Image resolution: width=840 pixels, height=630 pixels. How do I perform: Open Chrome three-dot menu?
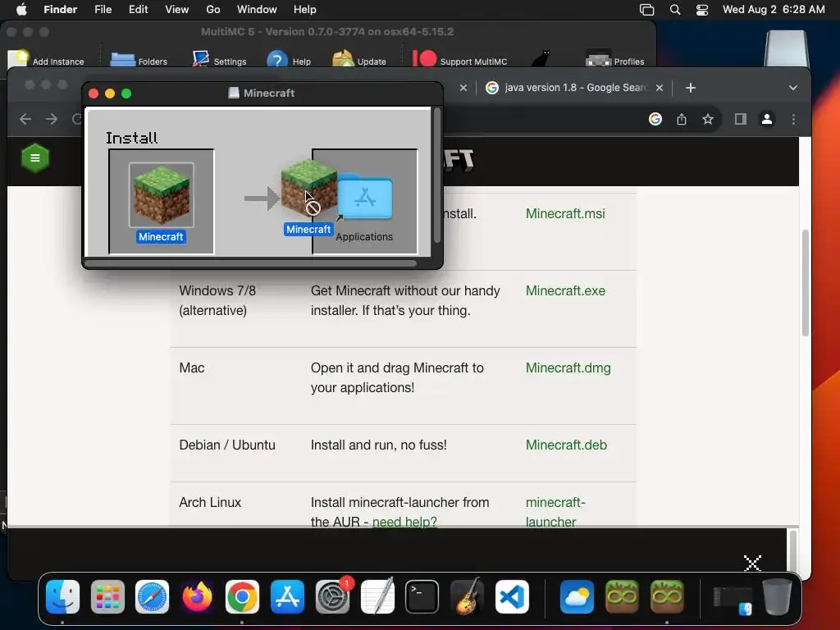click(x=793, y=119)
